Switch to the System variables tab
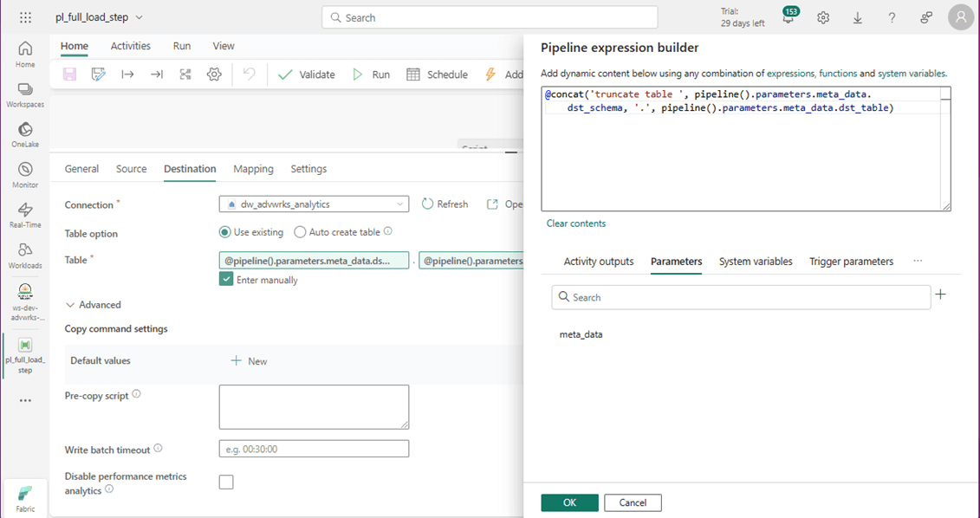 pyautogui.click(x=756, y=262)
